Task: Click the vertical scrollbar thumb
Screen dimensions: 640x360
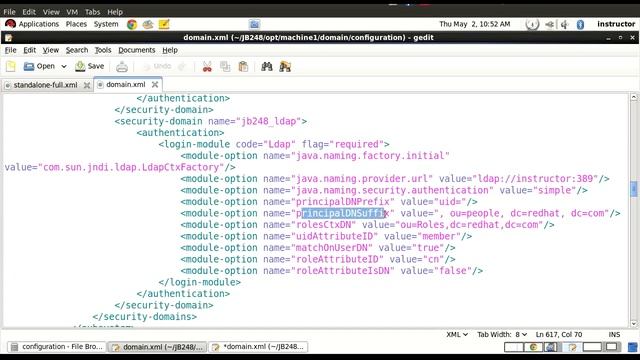Action: coord(634,189)
